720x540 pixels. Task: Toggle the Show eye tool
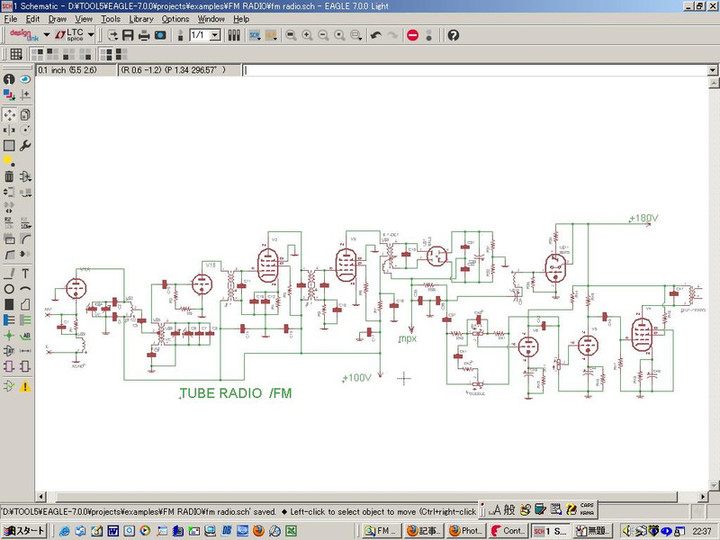pos(25,79)
